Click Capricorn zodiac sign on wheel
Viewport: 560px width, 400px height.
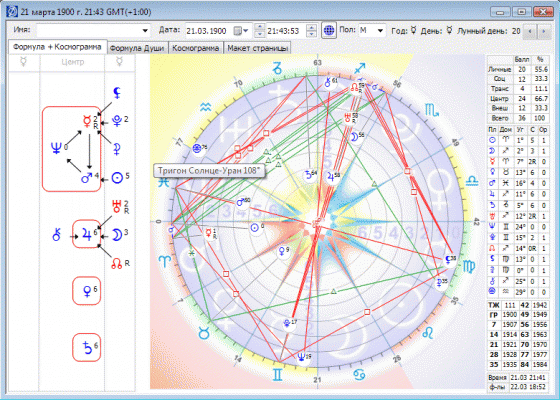(x=278, y=68)
